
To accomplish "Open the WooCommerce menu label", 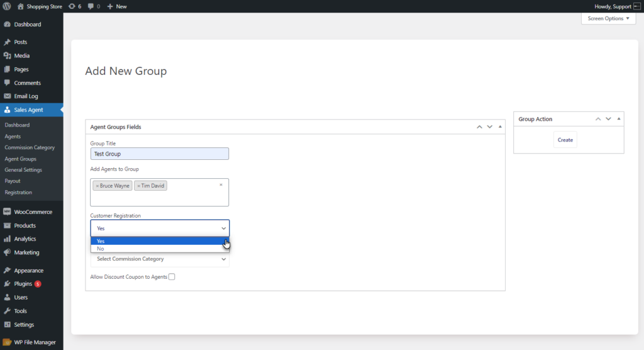I will 33,212.
